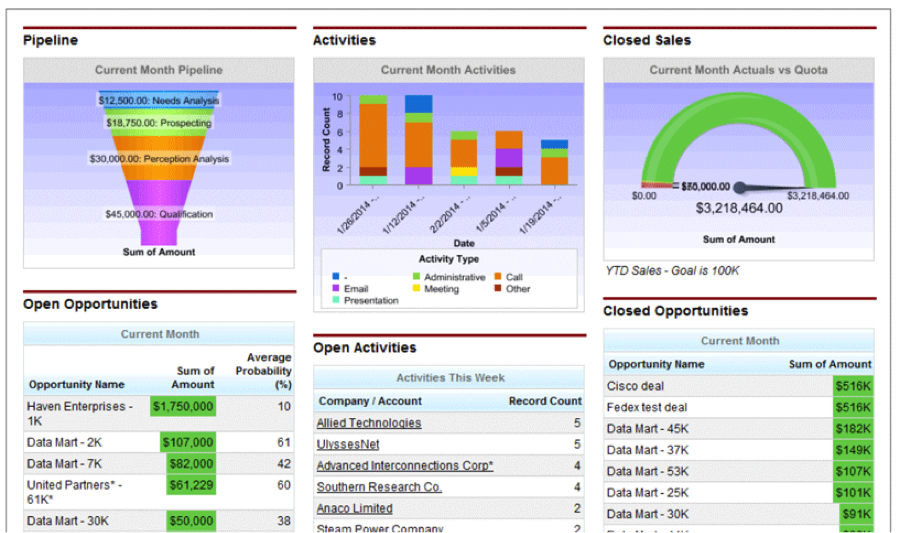Screen dimensions: 900x533
Task: Select the Needs Analysis funnel segment
Action: tap(159, 100)
